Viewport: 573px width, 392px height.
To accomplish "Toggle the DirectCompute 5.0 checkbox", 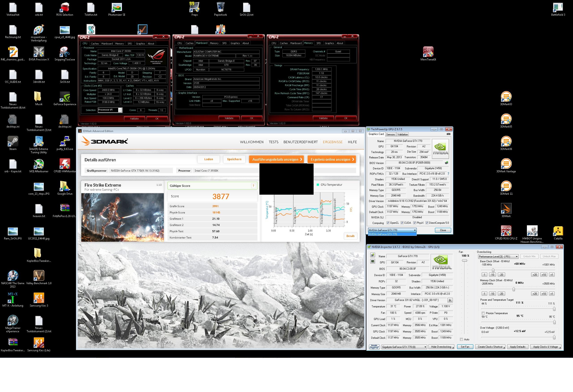I will tap(427, 223).
